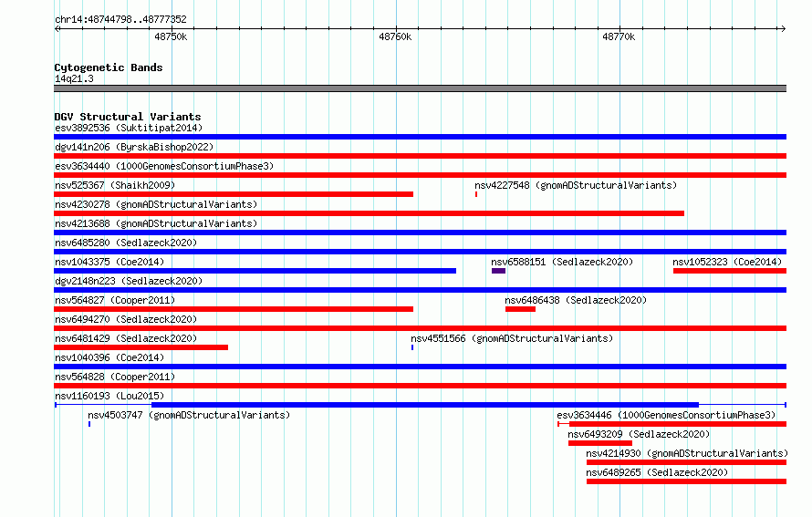
Task: Click the right arrow at ruler end
Action: [783, 29]
